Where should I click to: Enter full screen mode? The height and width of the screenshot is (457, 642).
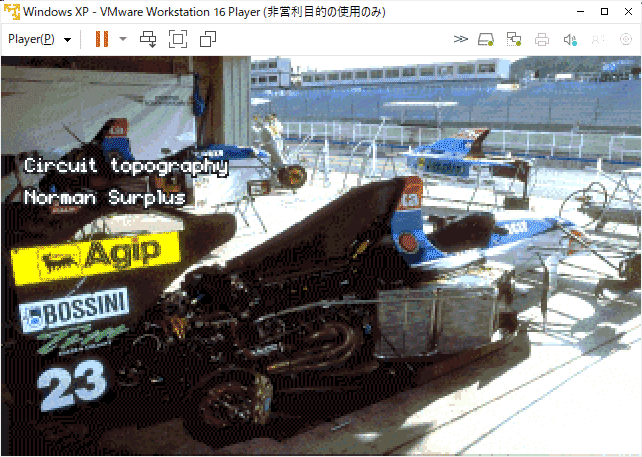pos(178,39)
